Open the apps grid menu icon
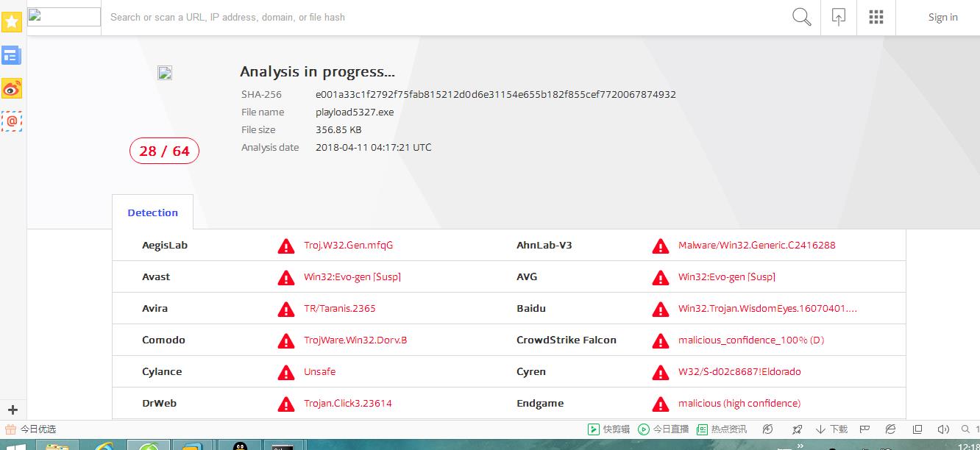The height and width of the screenshot is (450, 980). 876,17
